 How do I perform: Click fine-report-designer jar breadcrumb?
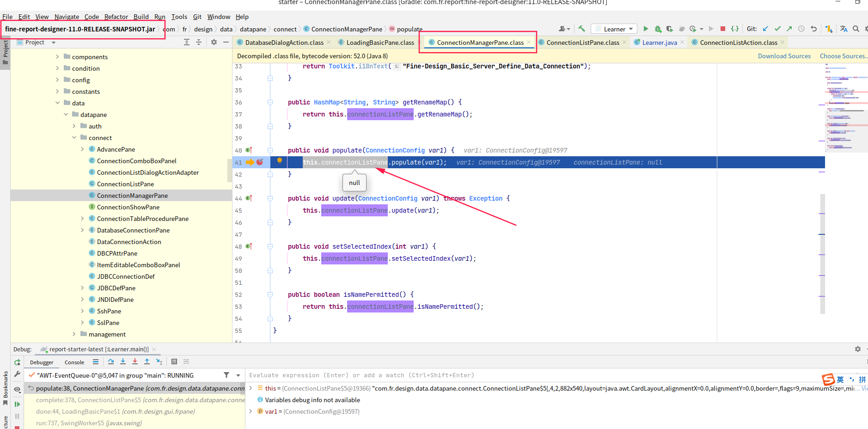80,29
